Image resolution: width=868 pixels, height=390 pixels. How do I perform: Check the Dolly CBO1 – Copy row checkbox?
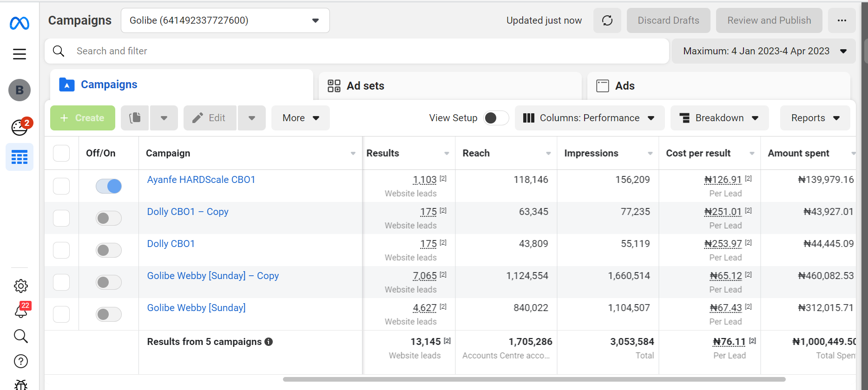(x=61, y=218)
